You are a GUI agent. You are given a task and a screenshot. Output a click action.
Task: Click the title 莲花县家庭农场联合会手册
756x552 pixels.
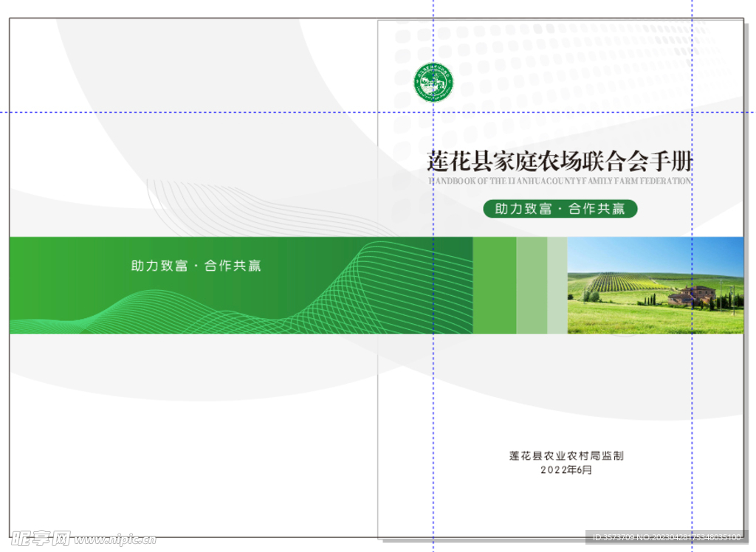click(x=560, y=161)
